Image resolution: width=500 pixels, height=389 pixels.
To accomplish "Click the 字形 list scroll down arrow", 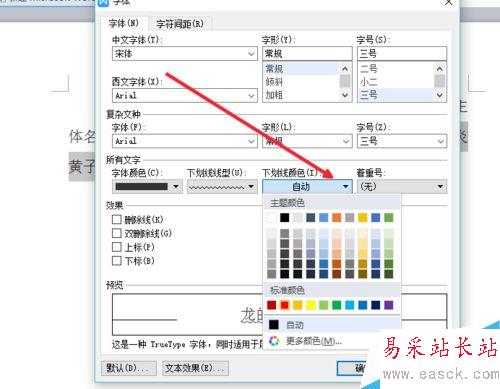I will pos(345,95).
